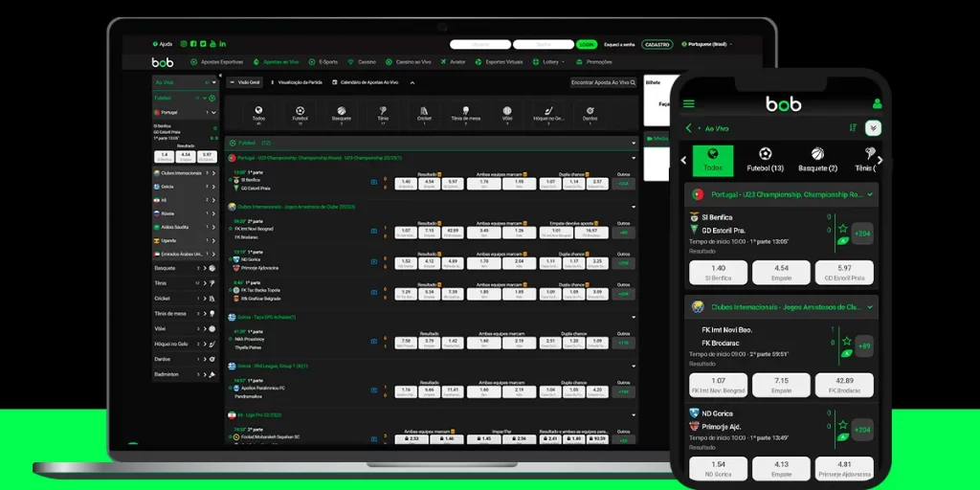Favorite the ND Gorica match on phone
This screenshot has width=980, height=490.
843,425
